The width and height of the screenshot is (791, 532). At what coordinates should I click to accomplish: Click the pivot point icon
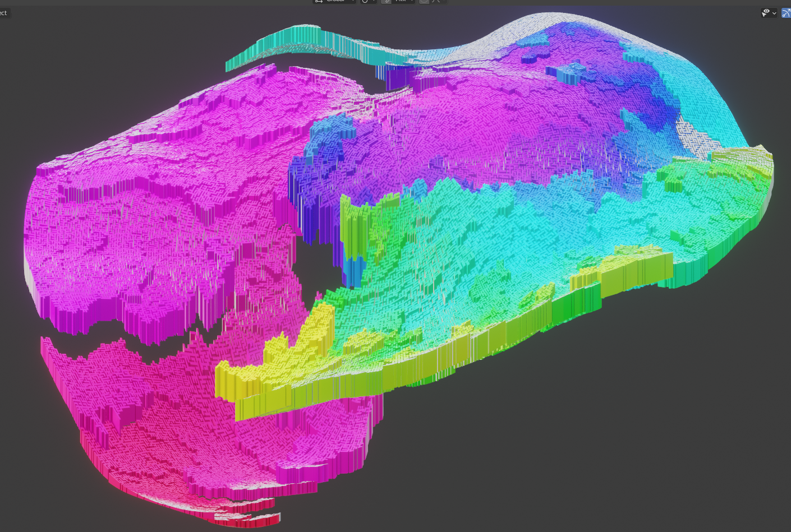[x=365, y=1]
